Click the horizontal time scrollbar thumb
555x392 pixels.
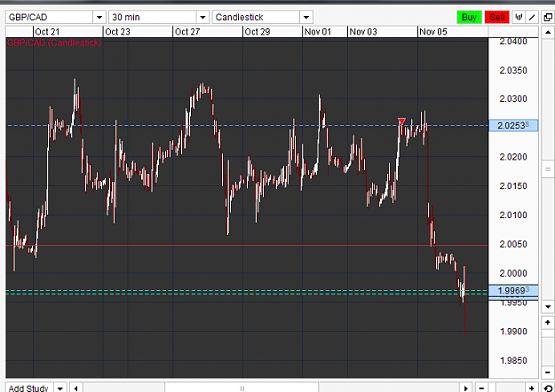click(x=242, y=388)
